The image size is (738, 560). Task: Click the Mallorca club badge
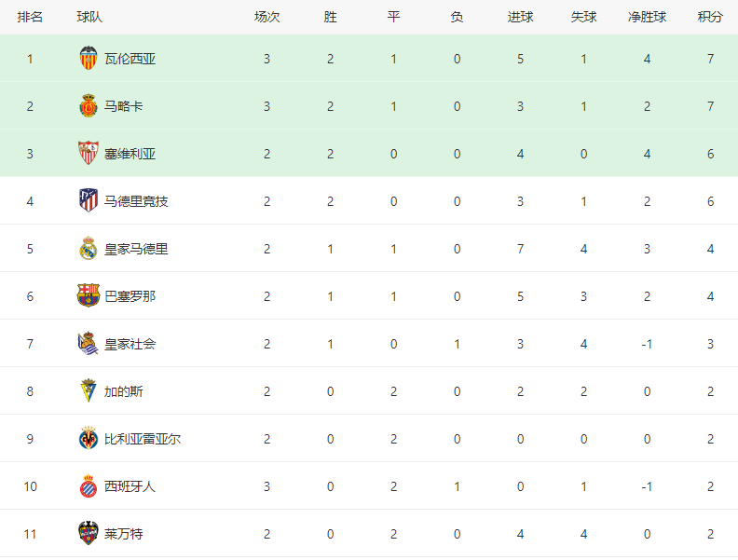88,106
